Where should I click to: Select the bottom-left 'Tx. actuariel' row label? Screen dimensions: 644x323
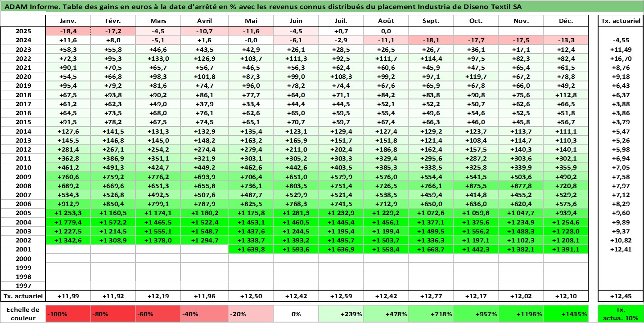tap(23, 296)
